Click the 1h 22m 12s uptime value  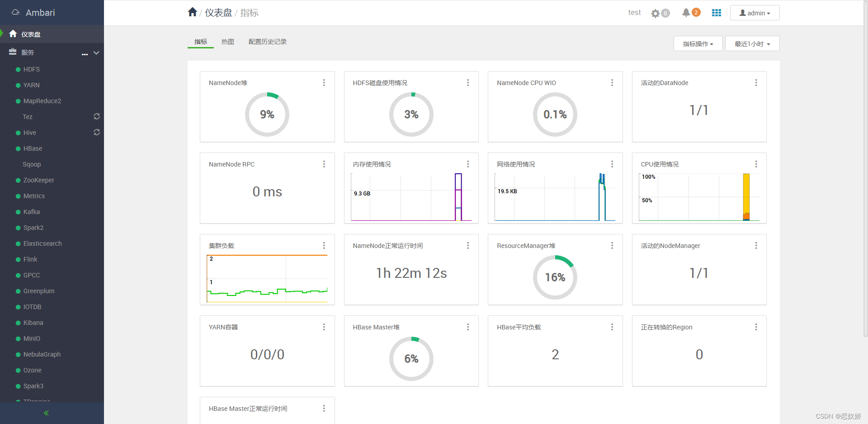pos(411,273)
